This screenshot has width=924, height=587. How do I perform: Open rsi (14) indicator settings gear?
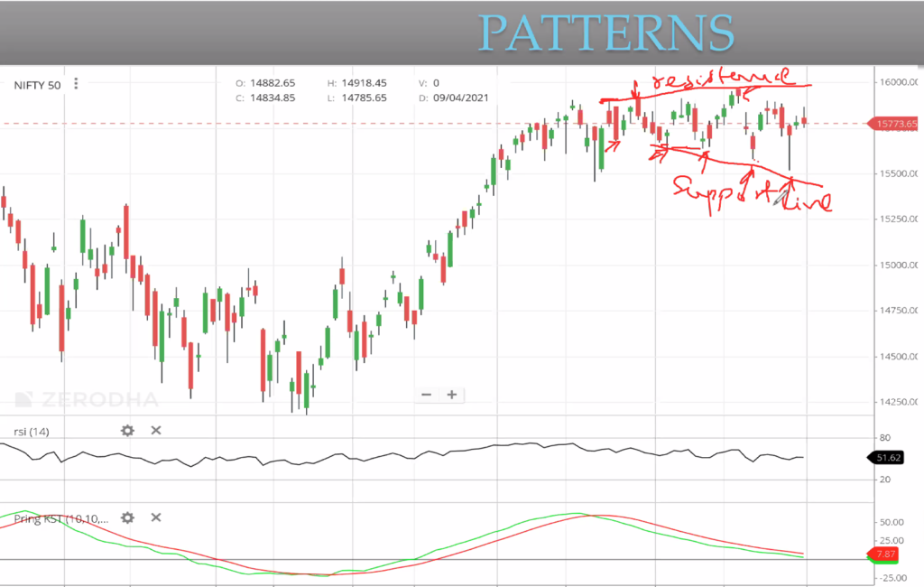tap(127, 431)
